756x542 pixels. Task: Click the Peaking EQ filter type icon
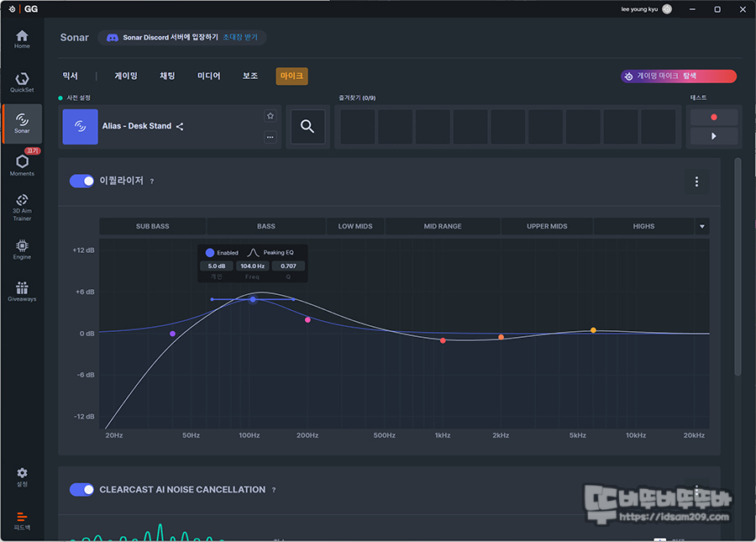click(253, 253)
